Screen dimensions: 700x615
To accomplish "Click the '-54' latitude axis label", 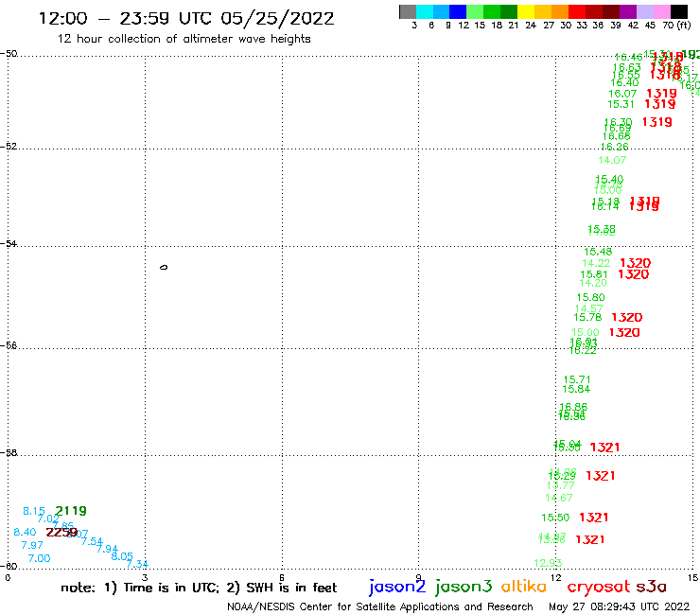I will pyautogui.click(x=9, y=243).
